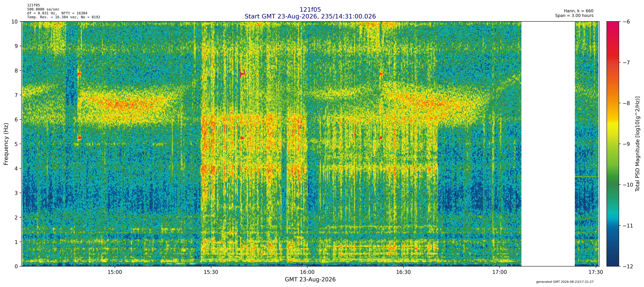
Task: Click the frequency axis tick label "6"
Action: (x=16, y=120)
